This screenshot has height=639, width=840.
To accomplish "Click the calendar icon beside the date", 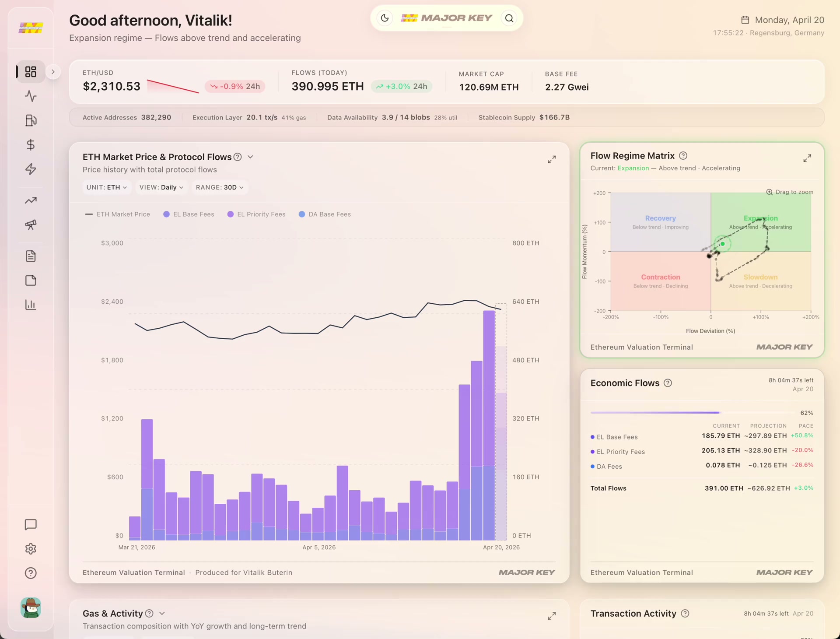I will [x=745, y=20].
